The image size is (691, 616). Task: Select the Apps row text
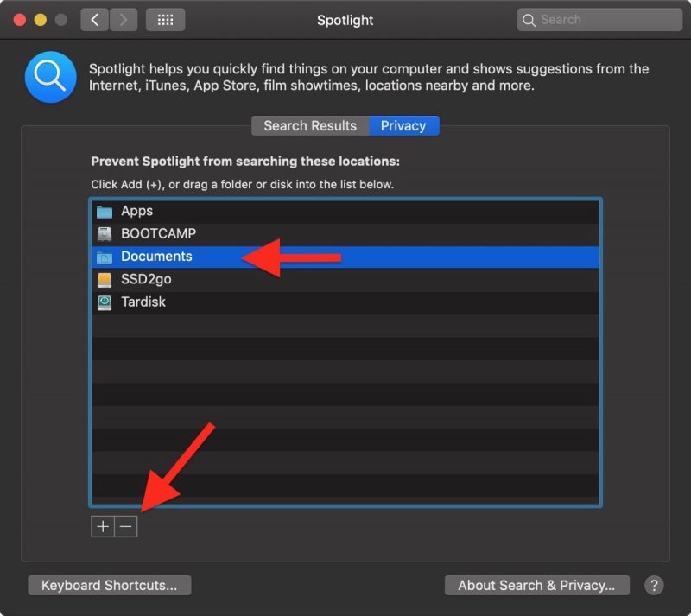(x=137, y=211)
